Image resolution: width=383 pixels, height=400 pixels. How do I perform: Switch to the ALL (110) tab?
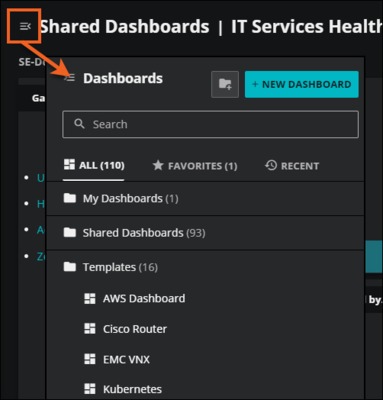[94, 165]
